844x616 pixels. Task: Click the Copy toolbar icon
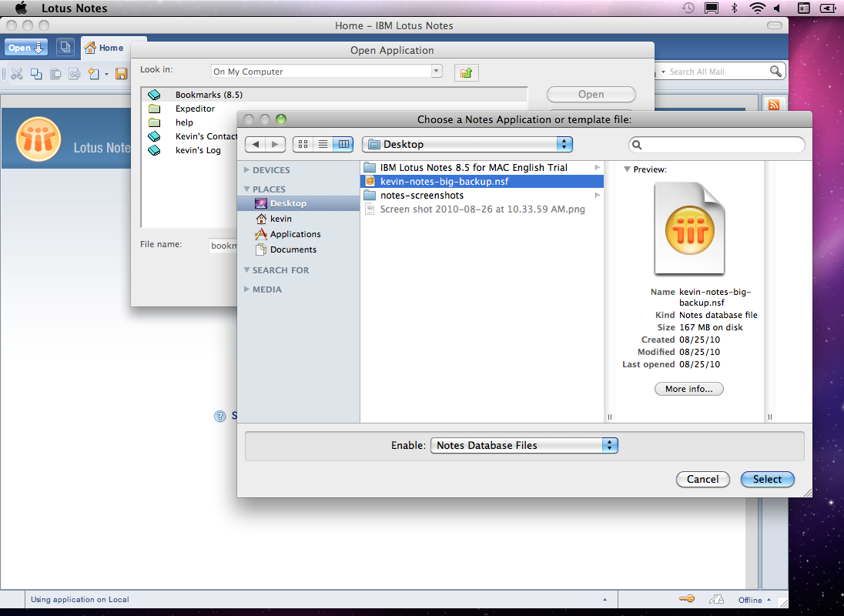click(x=36, y=74)
